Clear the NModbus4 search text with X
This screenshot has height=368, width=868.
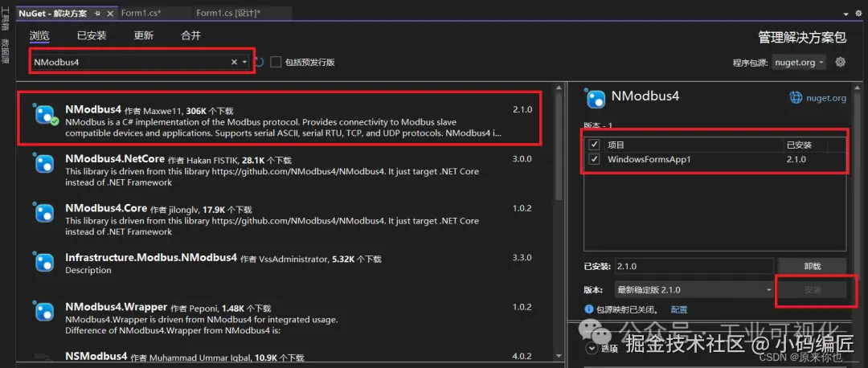point(234,62)
